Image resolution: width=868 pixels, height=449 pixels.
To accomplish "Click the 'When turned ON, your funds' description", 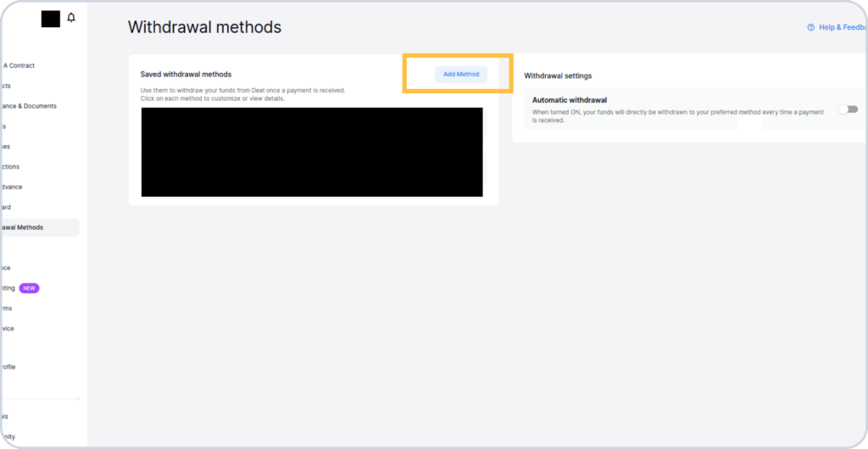I will pos(678,115).
